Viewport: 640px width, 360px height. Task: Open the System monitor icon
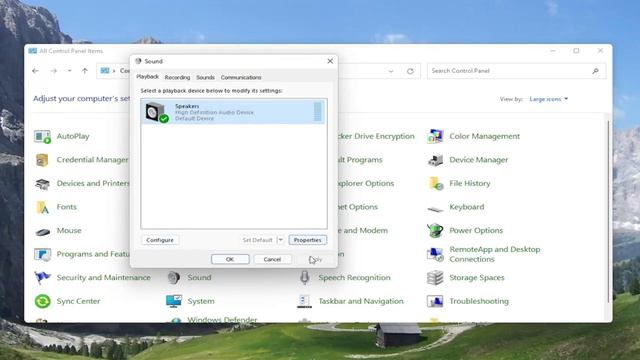coord(173,301)
